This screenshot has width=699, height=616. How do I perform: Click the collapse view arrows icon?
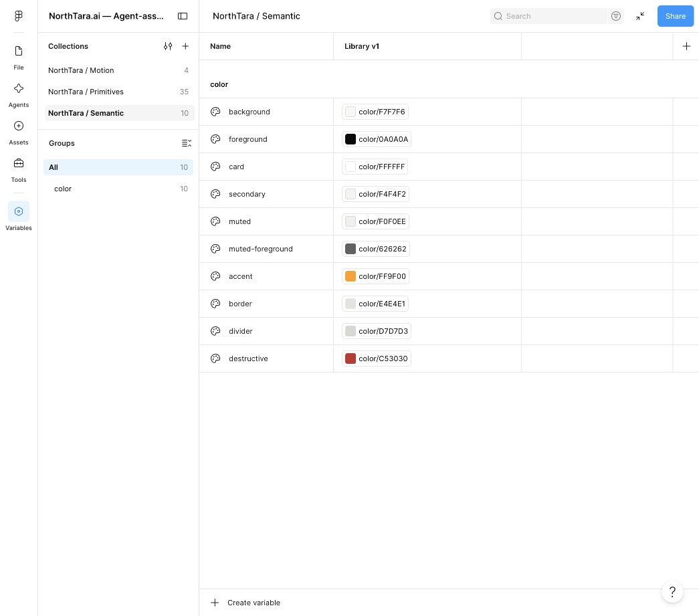click(x=640, y=16)
